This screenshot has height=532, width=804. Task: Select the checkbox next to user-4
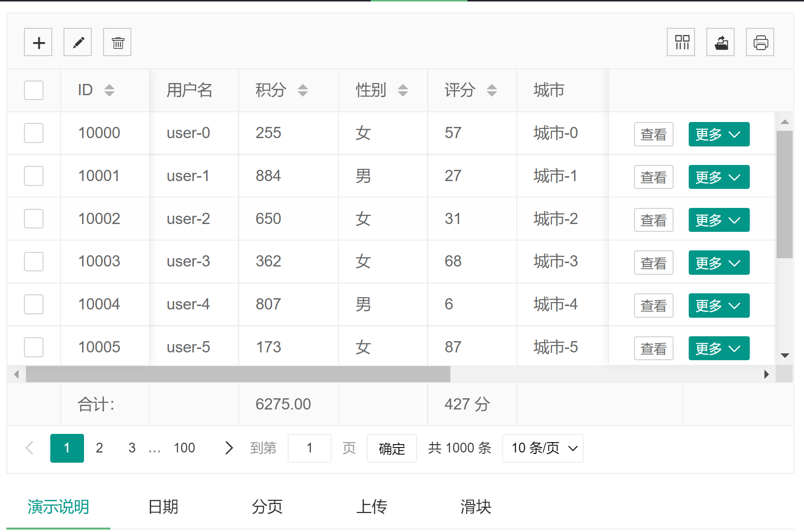pyautogui.click(x=33, y=304)
